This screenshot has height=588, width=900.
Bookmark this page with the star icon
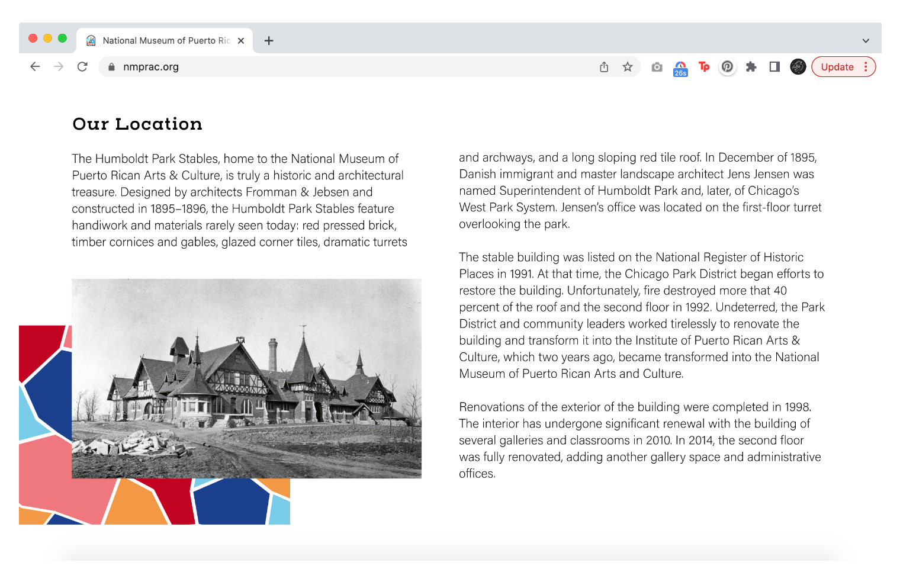(628, 67)
